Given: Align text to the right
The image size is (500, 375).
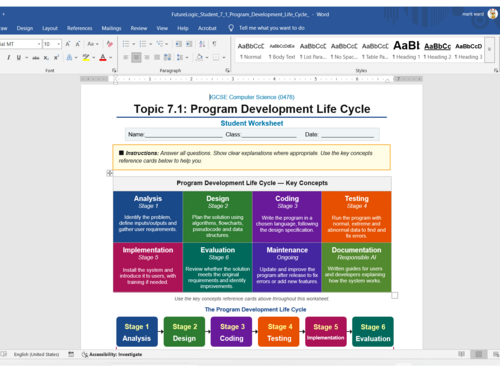Looking at the screenshot, I should (147, 57).
